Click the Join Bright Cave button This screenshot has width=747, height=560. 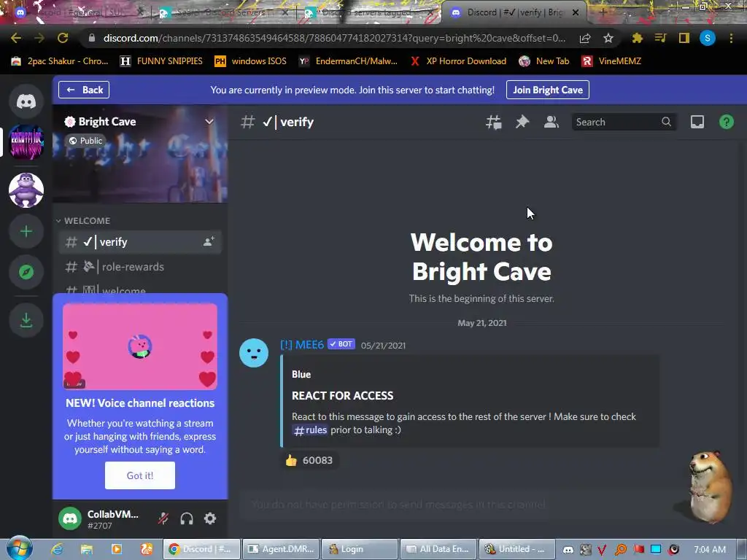tap(547, 90)
